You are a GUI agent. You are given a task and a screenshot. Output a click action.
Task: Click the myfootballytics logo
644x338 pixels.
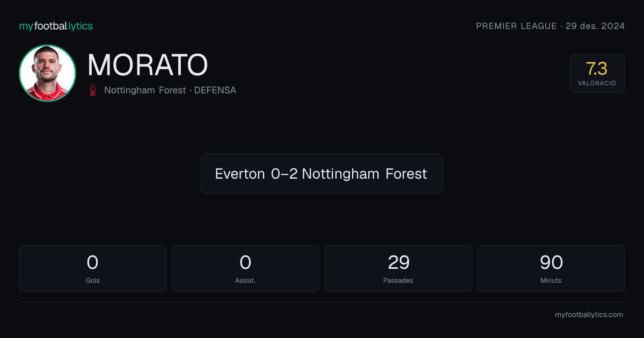[x=56, y=26]
